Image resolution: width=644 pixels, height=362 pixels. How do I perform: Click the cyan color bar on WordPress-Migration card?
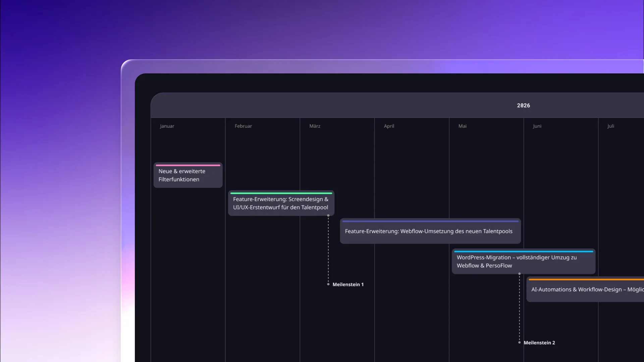(523, 251)
